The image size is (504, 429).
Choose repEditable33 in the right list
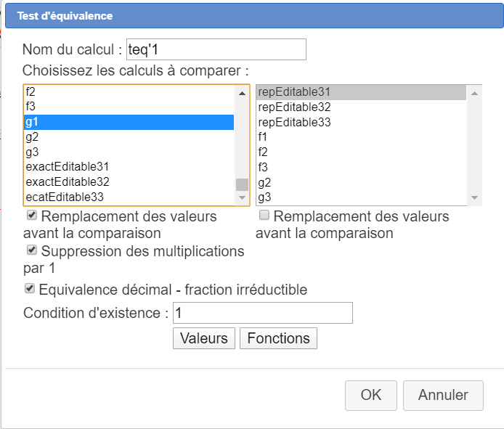[294, 122]
